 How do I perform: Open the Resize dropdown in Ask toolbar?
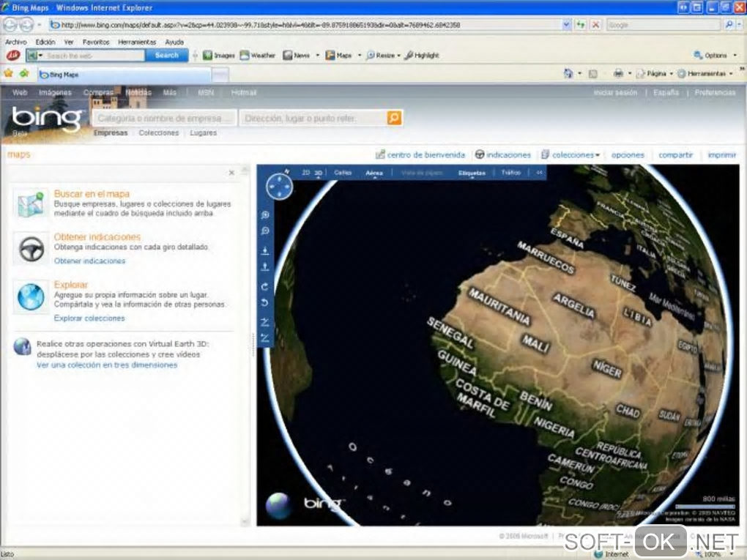398,56
